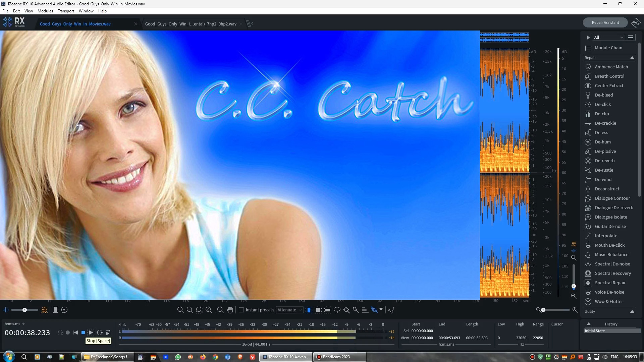Viewport: 644px width, 362px height.
Task: Click the Repair Assistant button
Action: pos(605,22)
